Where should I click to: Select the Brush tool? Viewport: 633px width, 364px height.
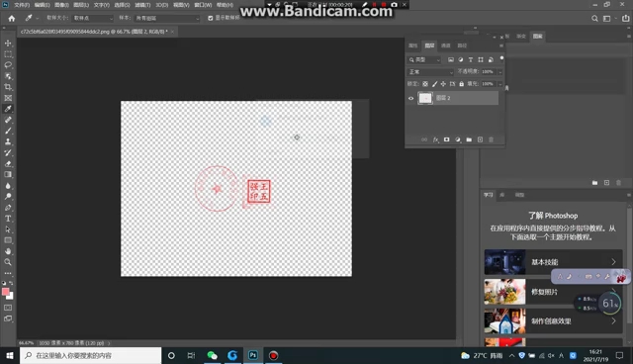tap(8, 131)
